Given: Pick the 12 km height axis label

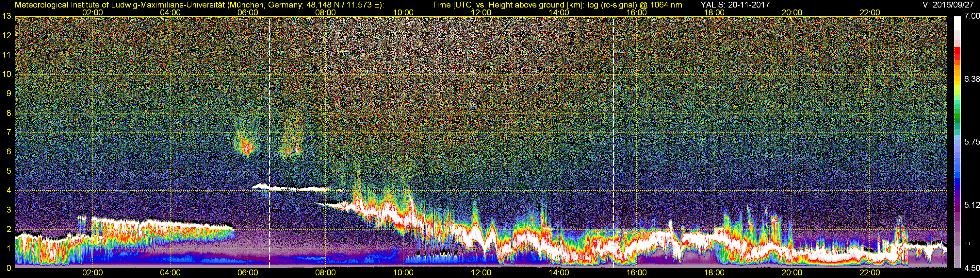Looking at the screenshot, I should tap(7, 35).
